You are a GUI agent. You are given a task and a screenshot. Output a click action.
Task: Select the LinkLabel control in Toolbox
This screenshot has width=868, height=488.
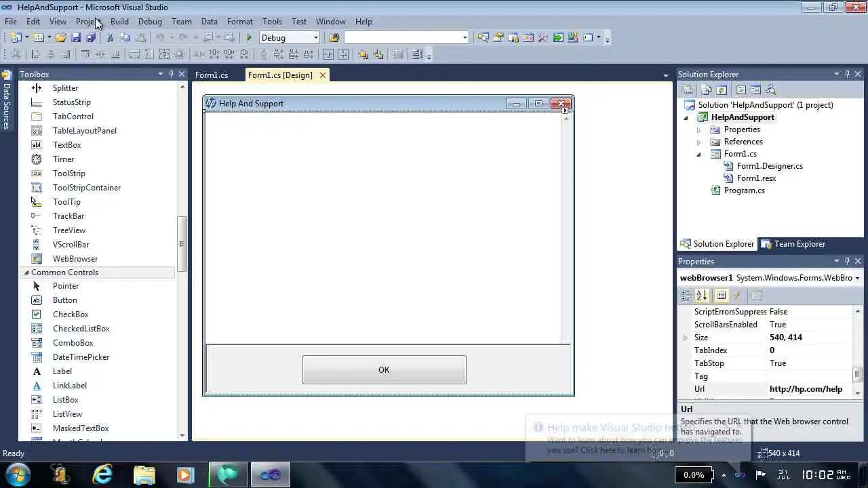coord(70,386)
